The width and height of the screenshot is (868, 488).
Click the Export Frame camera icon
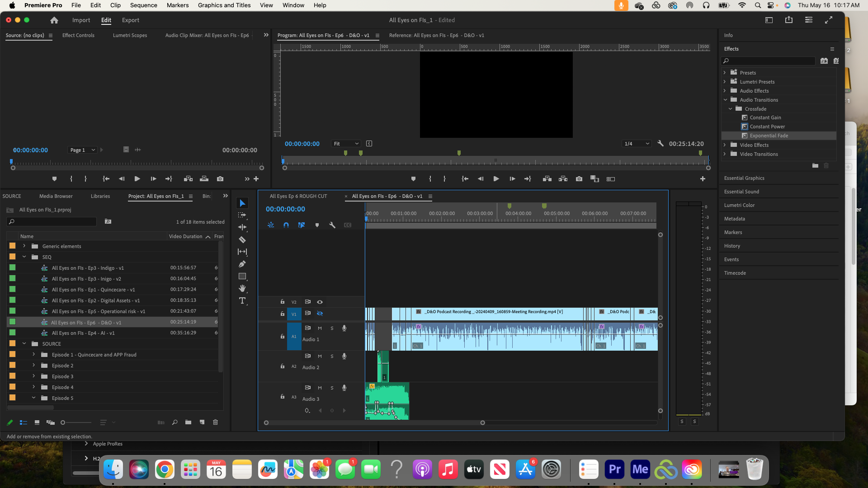coord(579,179)
